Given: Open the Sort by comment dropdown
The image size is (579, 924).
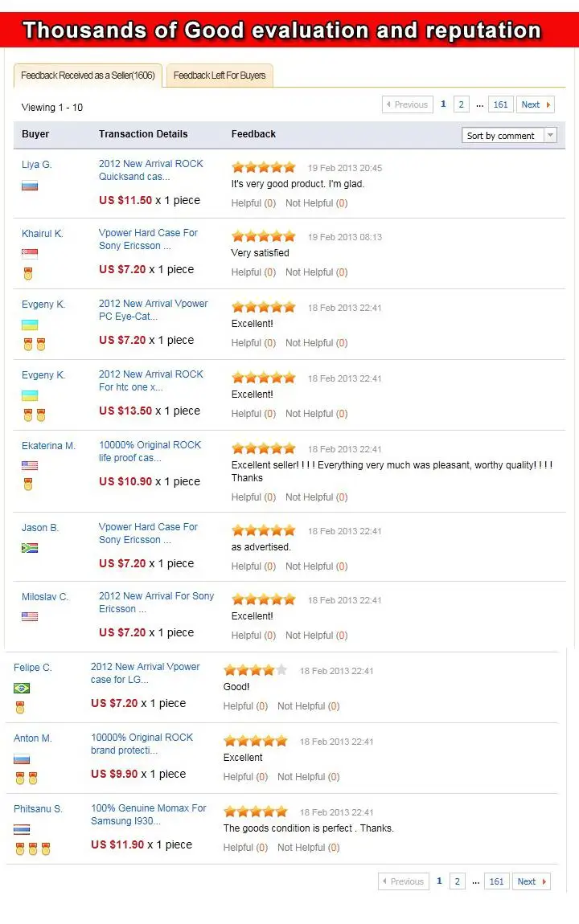Looking at the screenshot, I should click(x=509, y=136).
